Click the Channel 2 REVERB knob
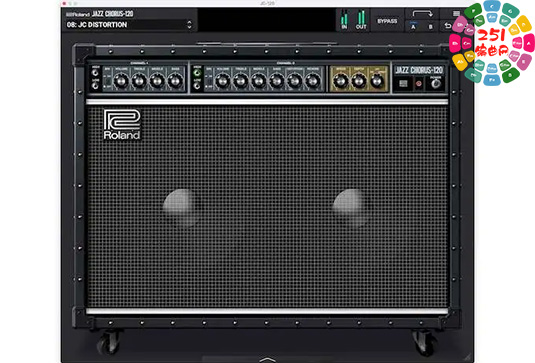This screenshot has height=363, width=535. [x=313, y=81]
